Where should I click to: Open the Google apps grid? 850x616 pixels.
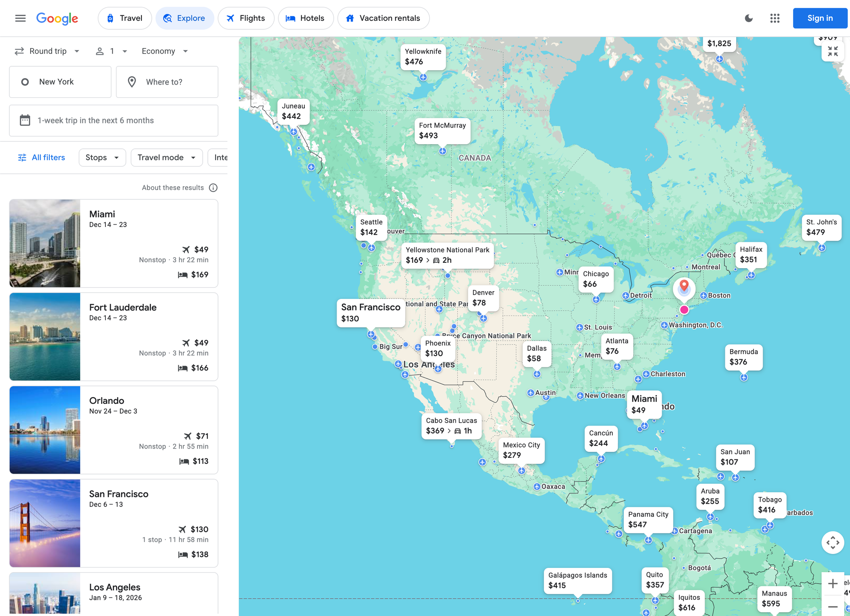tap(775, 18)
